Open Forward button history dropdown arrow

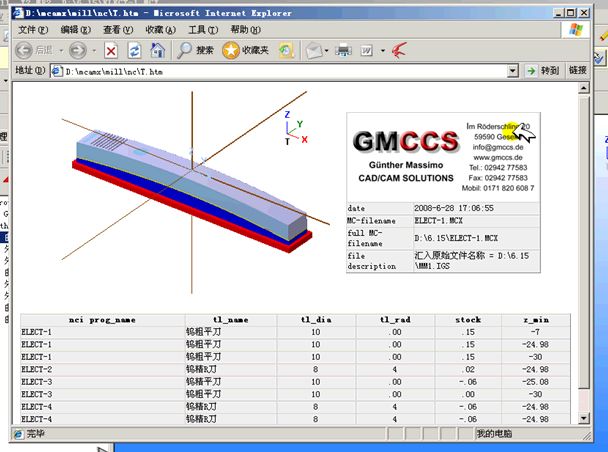pyautogui.click(x=94, y=51)
